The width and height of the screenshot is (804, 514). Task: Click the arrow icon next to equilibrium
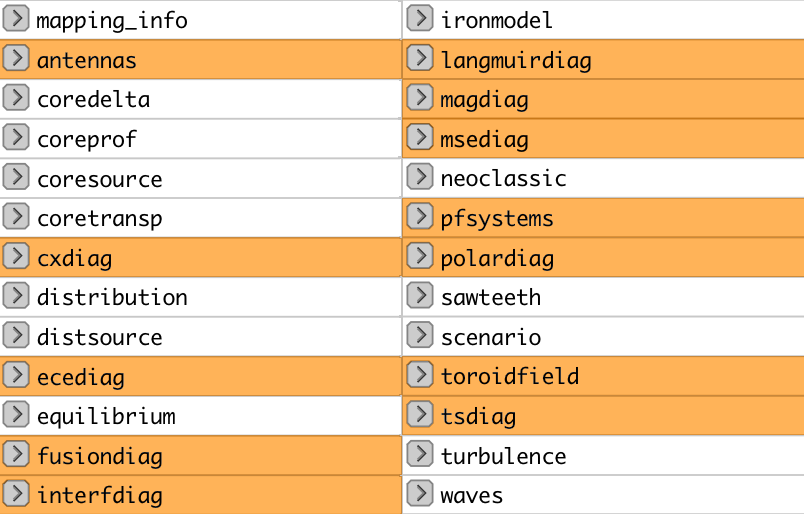[16, 415]
